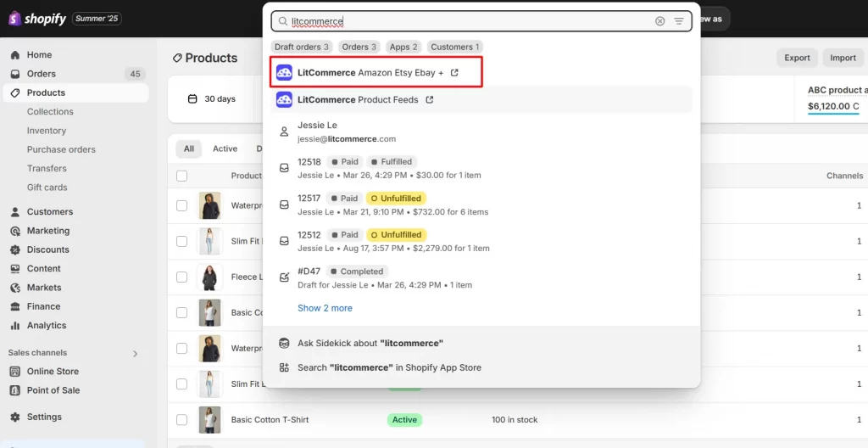The height and width of the screenshot is (448, 868).
Task: Open external link icon for LitCommerce Amazon Etsy Ebay
Action: click(454, 73)
